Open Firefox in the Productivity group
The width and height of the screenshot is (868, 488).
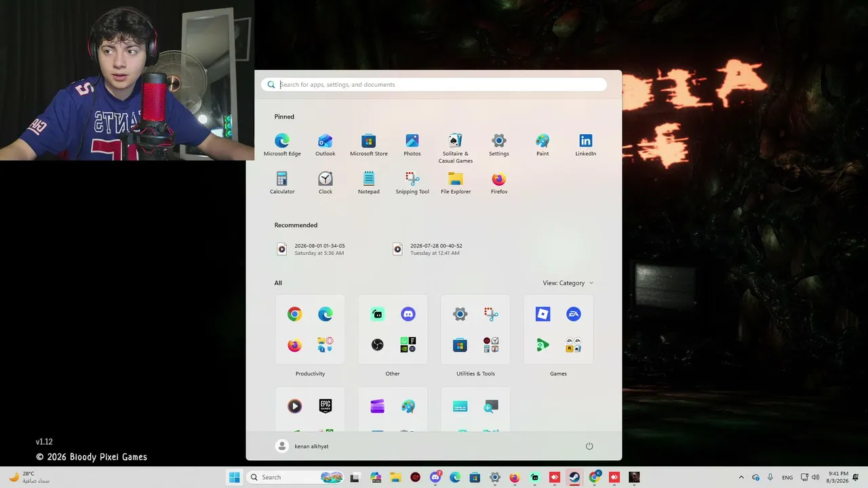pyautogui.click(x=294, y=345)
